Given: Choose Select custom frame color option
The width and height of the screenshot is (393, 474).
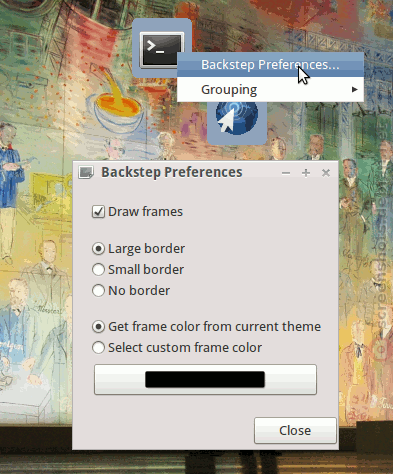Looking at the screenshot, I should coord(98,348).
